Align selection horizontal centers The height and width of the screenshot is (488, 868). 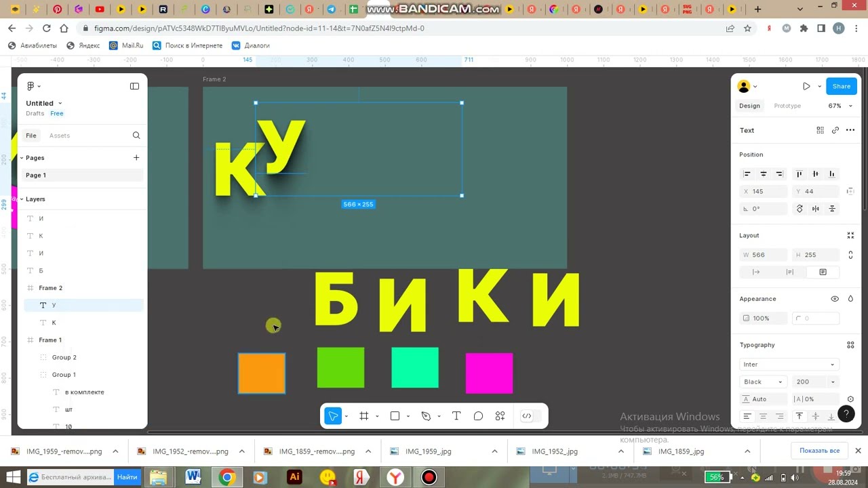pyautogui.click(x=764, y=174)
